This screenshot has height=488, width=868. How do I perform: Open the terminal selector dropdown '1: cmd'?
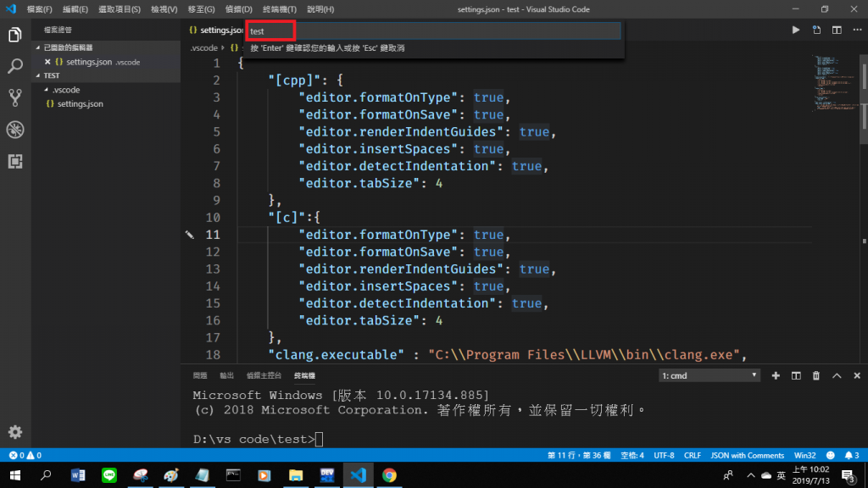(x=709, y=375)
